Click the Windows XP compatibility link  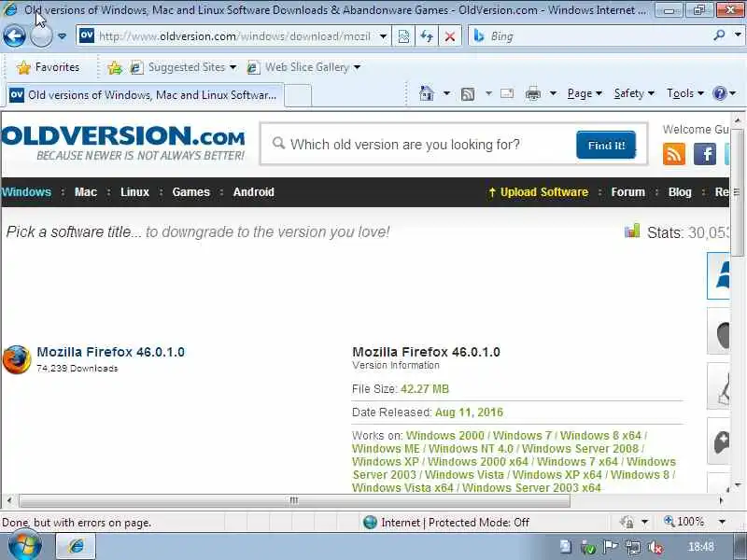(x=386, y=461)
